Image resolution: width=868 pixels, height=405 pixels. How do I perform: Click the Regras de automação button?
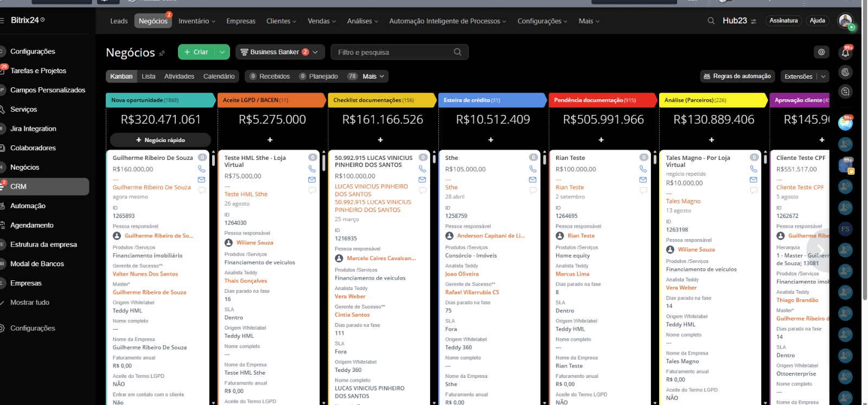pos(737,76)
